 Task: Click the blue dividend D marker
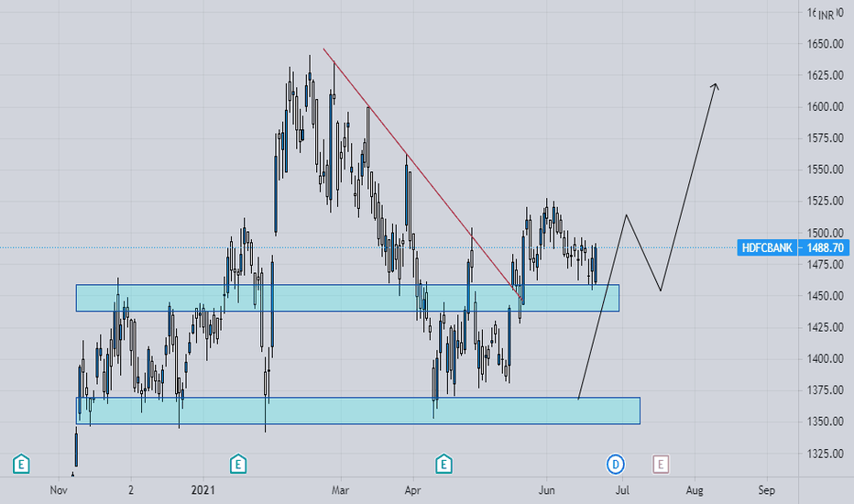616,465
